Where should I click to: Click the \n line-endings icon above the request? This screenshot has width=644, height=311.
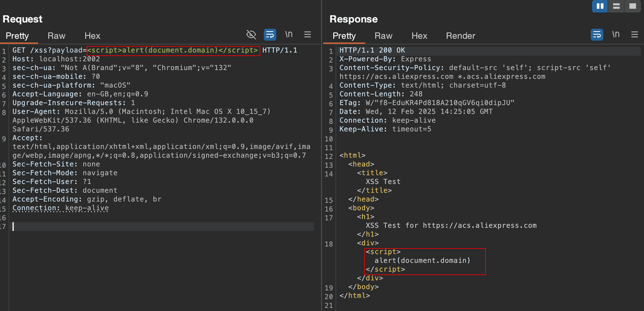point(289,34)
